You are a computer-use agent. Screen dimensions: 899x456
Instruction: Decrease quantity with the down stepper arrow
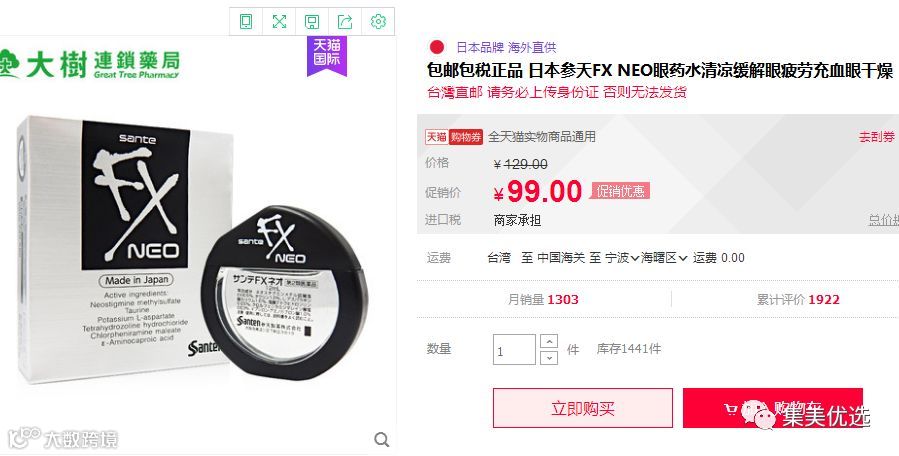coord(549,357)
